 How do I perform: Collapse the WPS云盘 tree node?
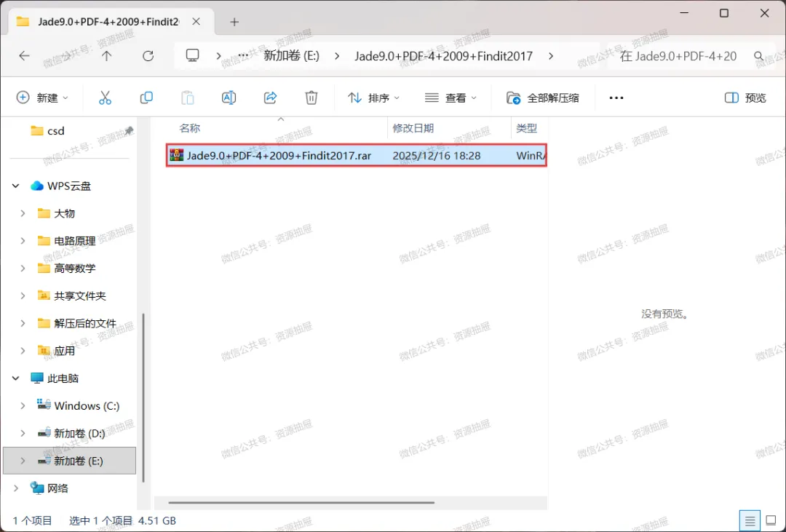15,186
